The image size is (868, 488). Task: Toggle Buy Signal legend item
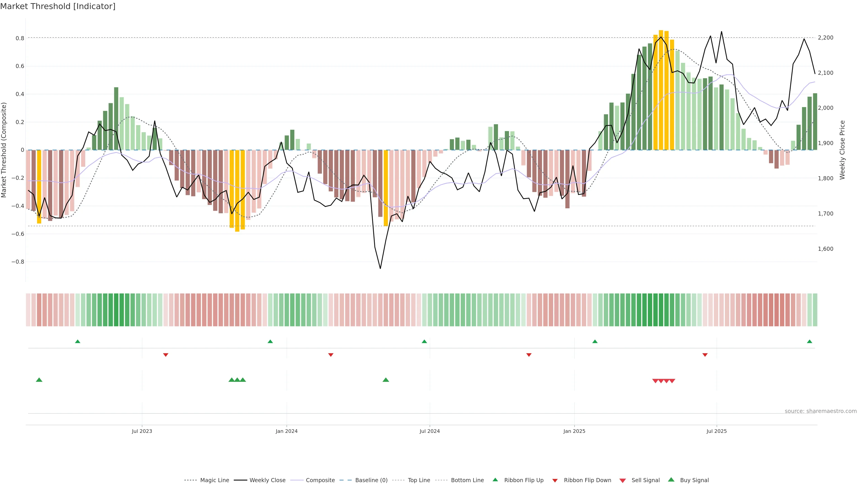coord(694,480)
